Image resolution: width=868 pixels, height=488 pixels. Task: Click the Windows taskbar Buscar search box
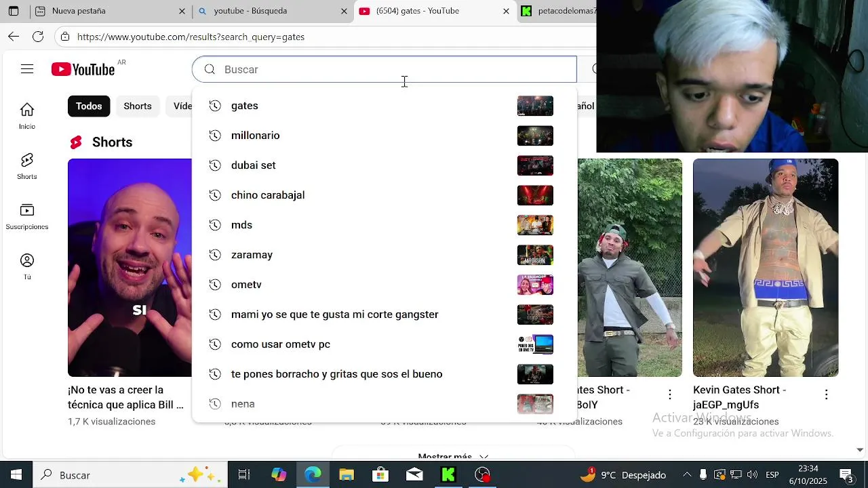130,475
